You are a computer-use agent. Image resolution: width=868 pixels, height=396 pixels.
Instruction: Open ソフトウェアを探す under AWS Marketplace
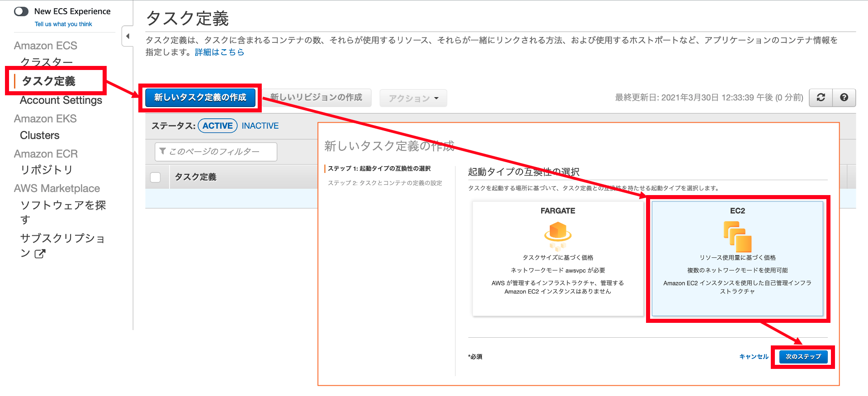tap(63, 212)
